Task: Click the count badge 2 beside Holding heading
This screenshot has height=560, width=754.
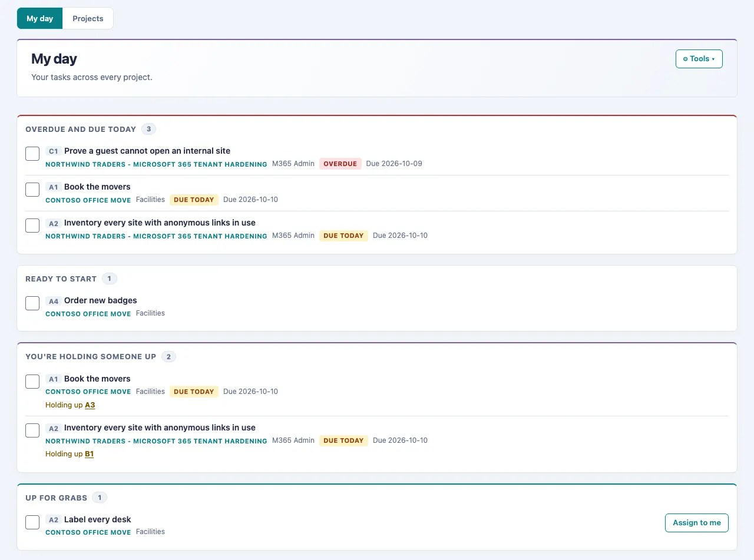Action: 168,356
